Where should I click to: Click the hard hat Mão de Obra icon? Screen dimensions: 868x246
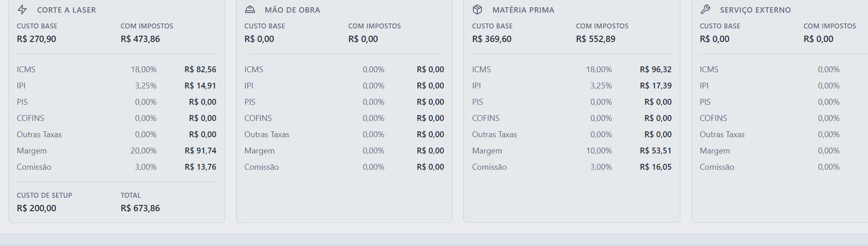click(250, 10)
